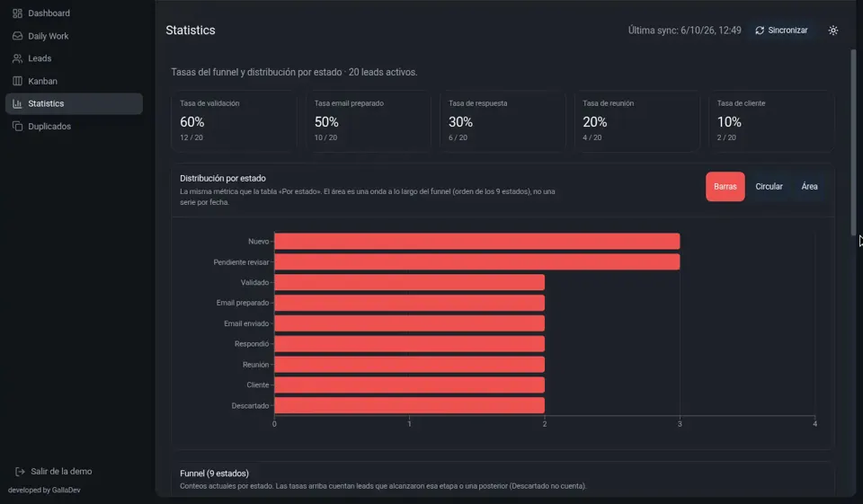This screenshot has width=863, height=504.
Task: Switch chart to Barras view
Action: pyautogui.click(x=725, y=187)
